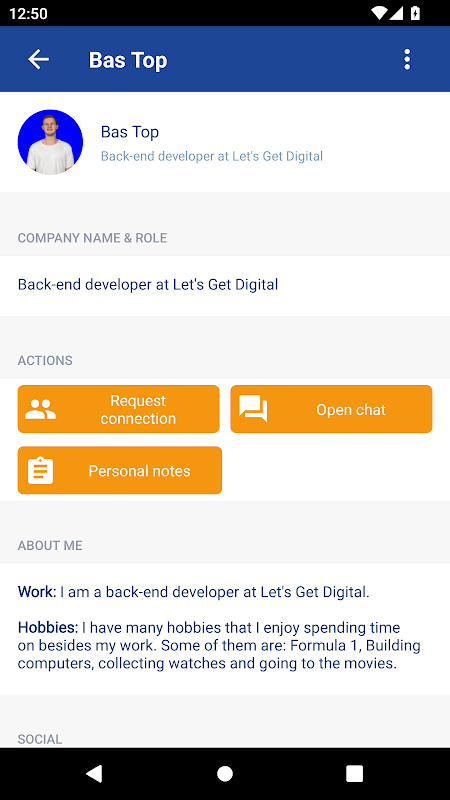Screen dimensions: 450x800
Task: Tap the Social section header
Action: pyautogui.click(x=40, y=739)
